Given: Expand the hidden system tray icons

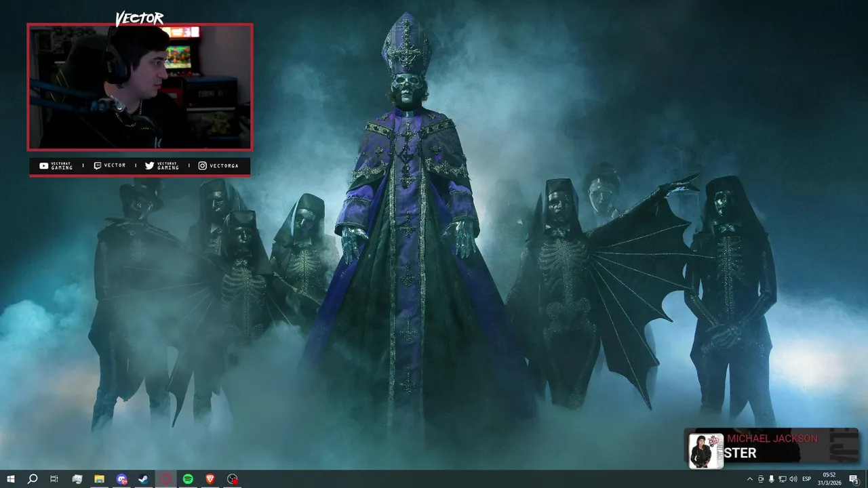Looking at the screenshot, I should [749, 479].
